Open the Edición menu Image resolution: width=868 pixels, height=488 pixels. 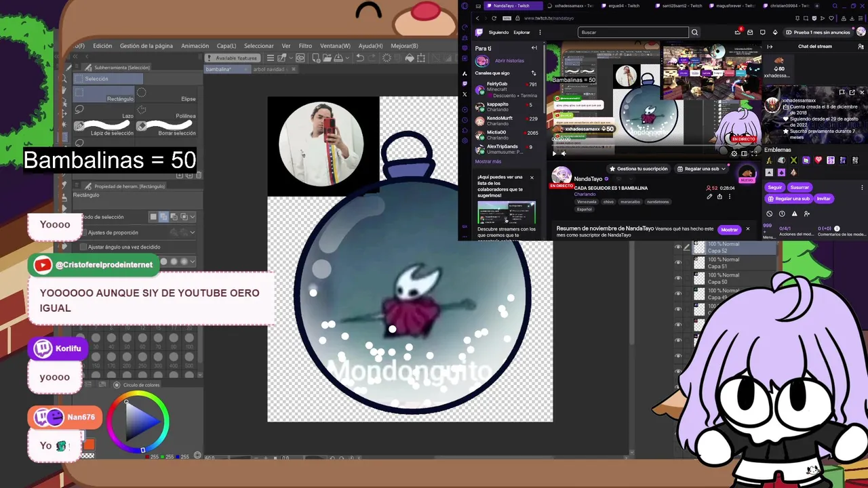pos(102,46)
